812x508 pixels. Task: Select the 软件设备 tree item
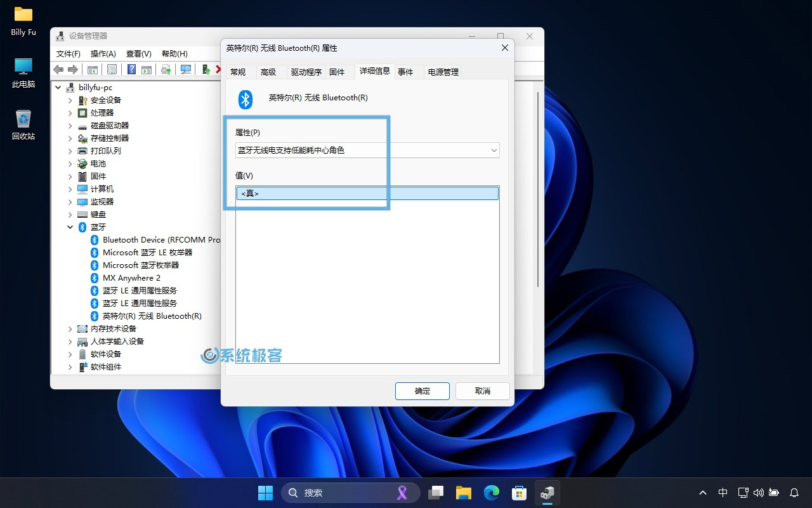106,354
